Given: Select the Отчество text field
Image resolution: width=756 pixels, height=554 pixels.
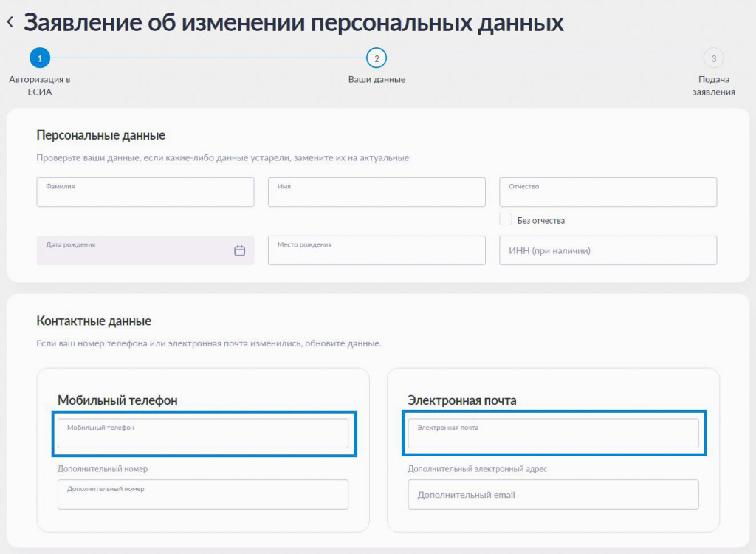Looking at the screenshot, I should [608, 192].
